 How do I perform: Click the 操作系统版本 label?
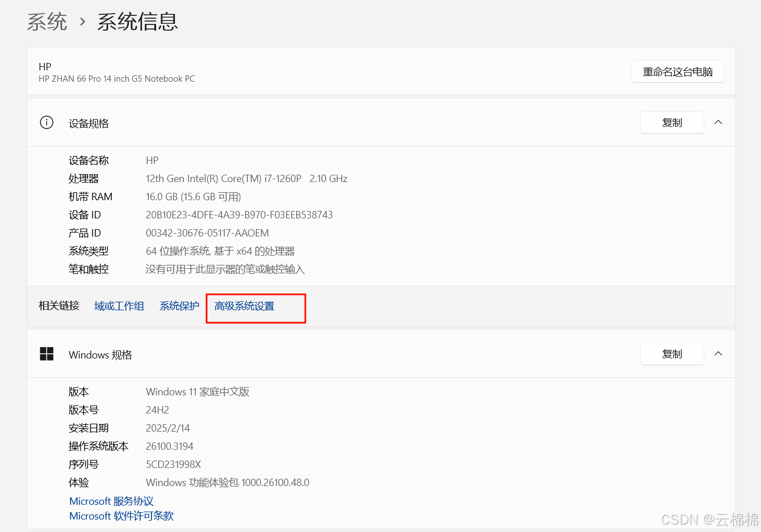[x=99, y=446]
